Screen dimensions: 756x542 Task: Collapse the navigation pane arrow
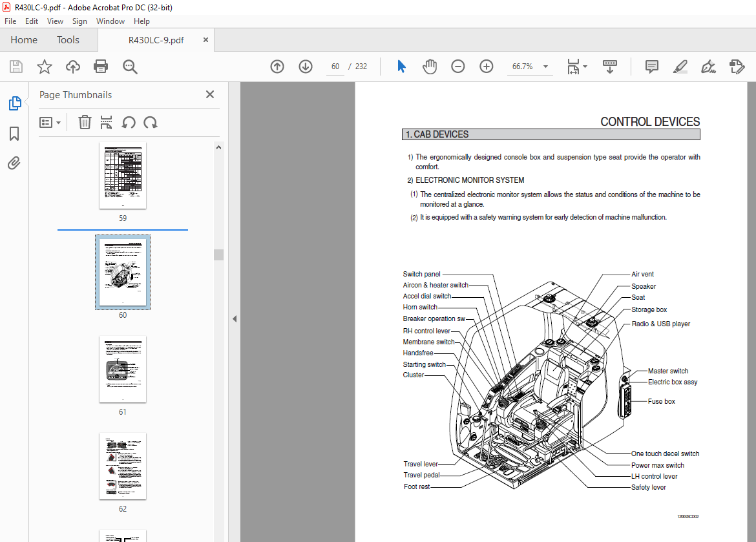[235, 318]
